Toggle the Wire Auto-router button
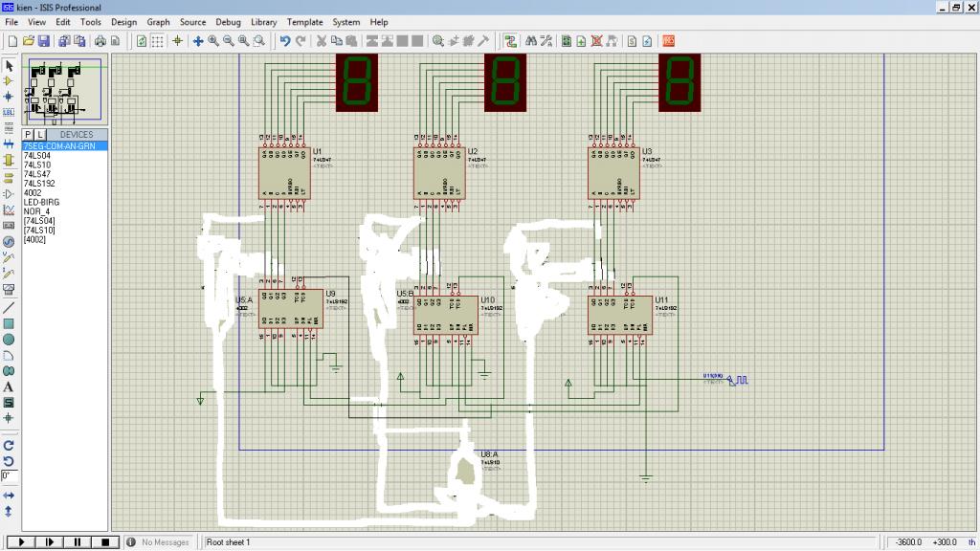This screenshot has width=980, height=551. (x=510, y=41)
